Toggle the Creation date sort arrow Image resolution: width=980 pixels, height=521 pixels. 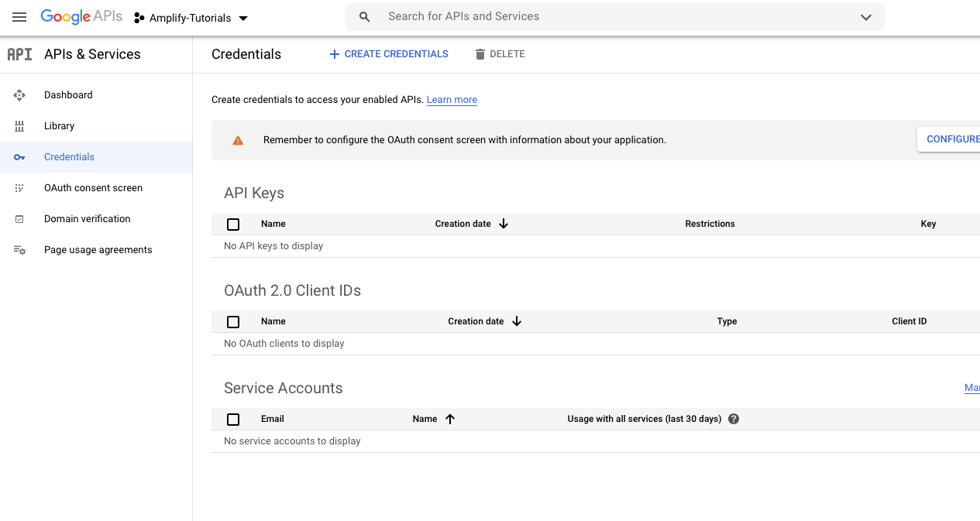pyautogui.click(x=504, y=224)
